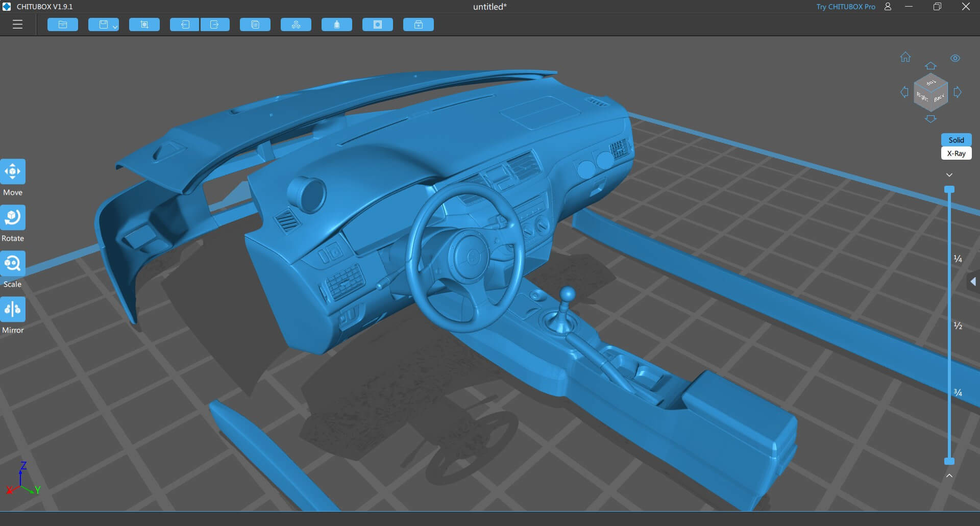Click the redo arrow toolbar button
Viewport: 980px width, 526px height.
(x=215, y=24)
